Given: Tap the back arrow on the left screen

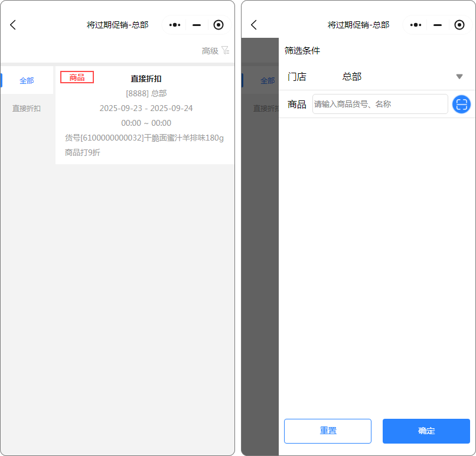Looking at the screenshot, I should tap(13, 25).
